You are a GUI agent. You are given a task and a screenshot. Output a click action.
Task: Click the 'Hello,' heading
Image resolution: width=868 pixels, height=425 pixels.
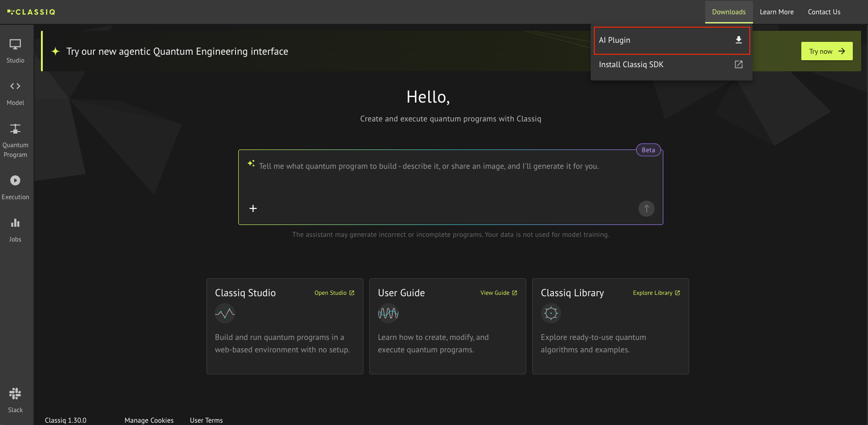pos(428,97)
